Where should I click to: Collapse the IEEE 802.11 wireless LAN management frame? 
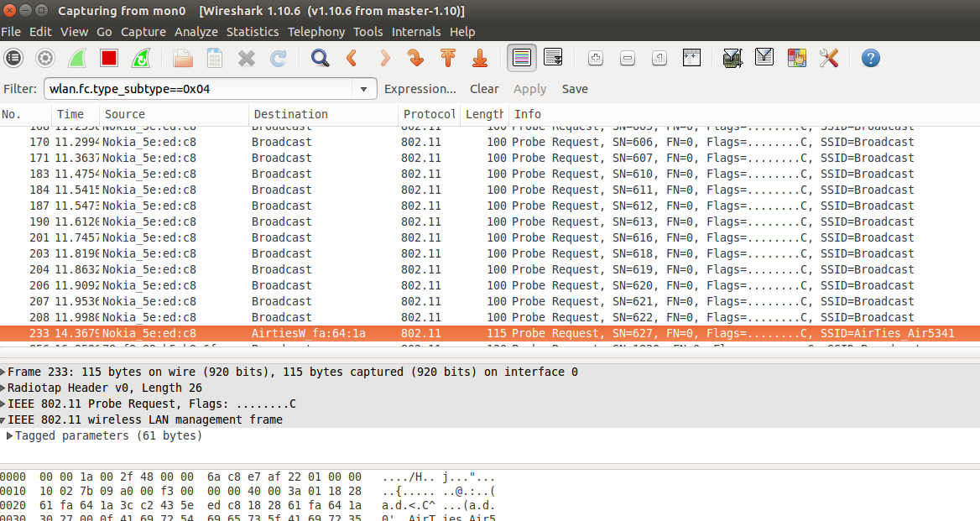pos(4,419)
